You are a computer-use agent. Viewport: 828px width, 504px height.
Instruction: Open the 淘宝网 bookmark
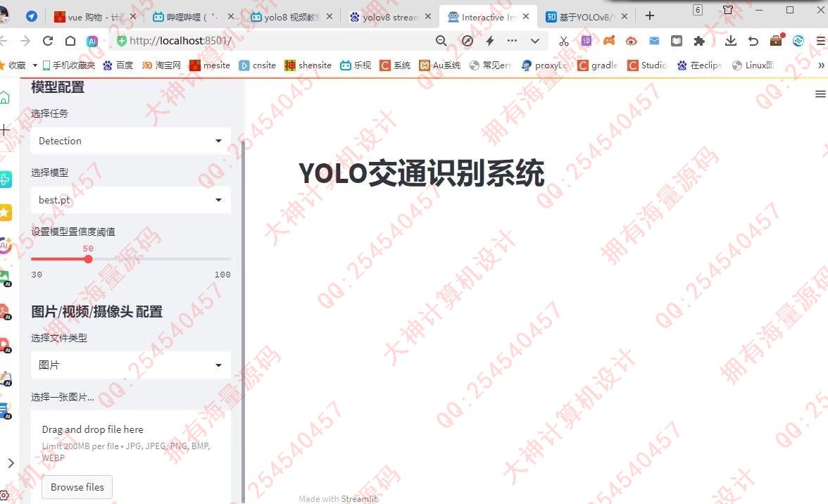click(162, 65)
